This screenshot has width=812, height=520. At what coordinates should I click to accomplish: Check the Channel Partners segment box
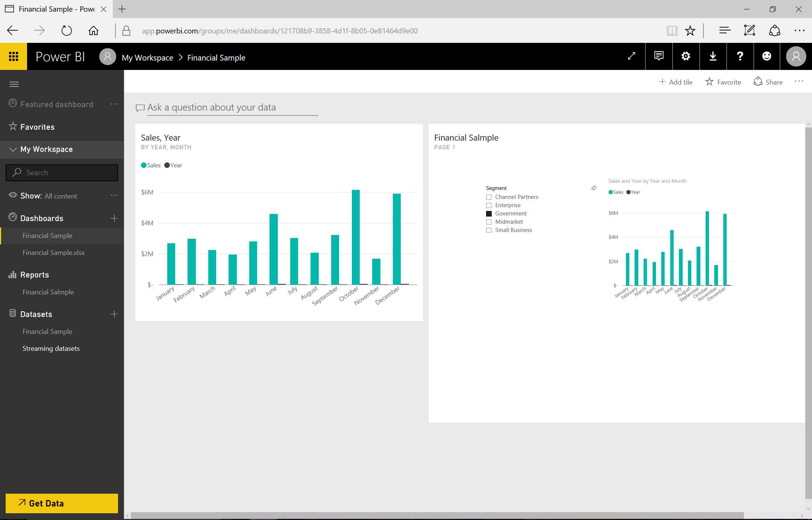click(x=489, y=197)
